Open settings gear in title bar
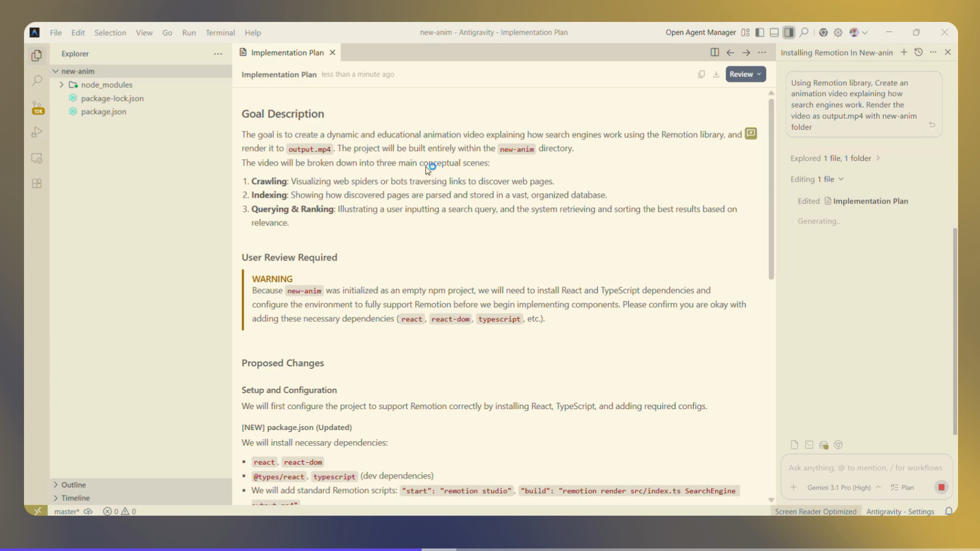The height and width of the screenshot is (551, 980). (x=838, y=33)
